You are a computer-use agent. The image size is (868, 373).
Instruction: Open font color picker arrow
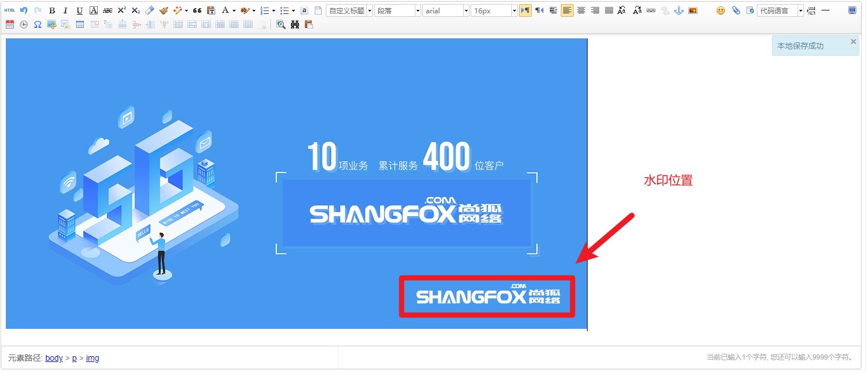pos(234,10)
